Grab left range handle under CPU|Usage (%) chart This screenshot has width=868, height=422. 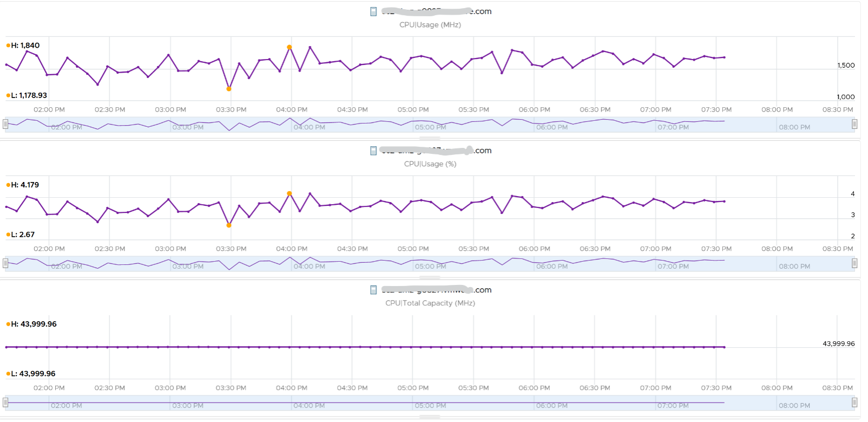pos(5,263)
